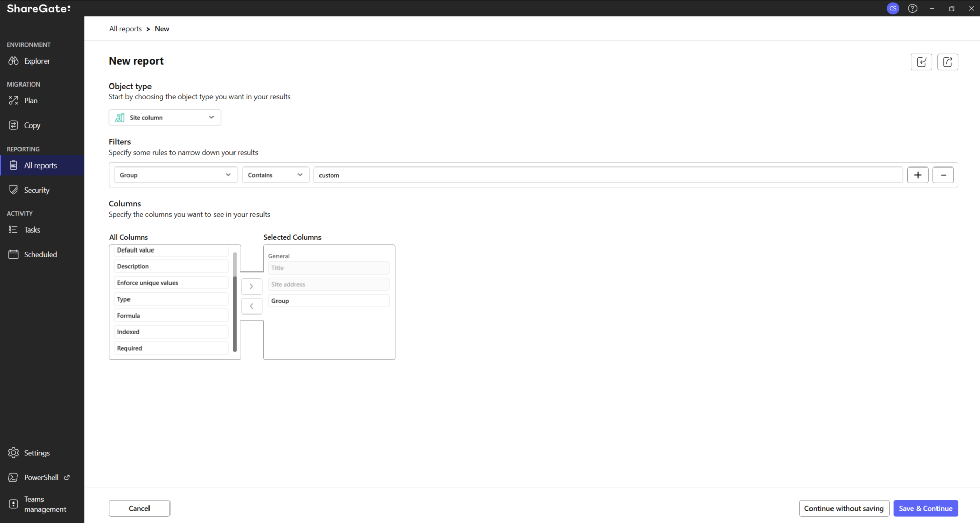
Task: Go to Copy in the sidebar
Action: [x=32, y=125]
